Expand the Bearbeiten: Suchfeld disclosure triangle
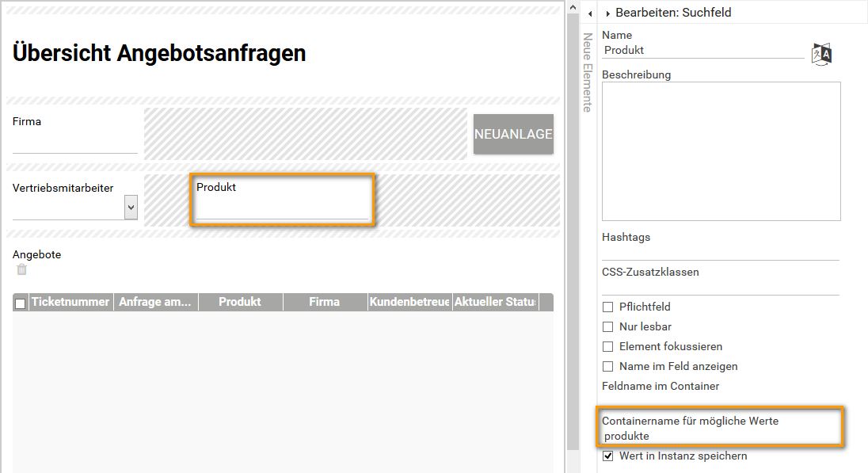The width and height of the screenshot is (868, 473). 609,13
